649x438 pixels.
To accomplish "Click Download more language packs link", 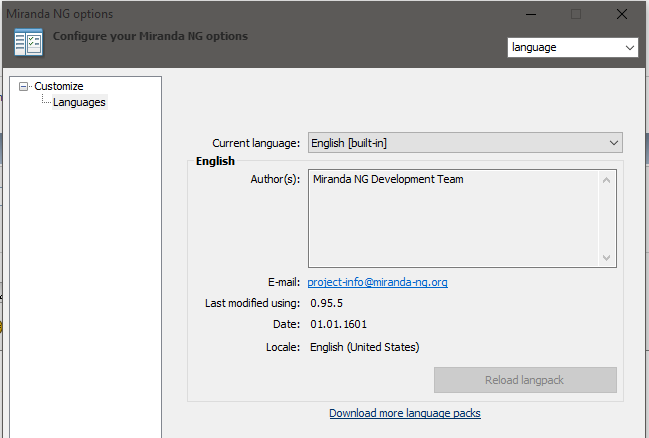I will [405, 413].
